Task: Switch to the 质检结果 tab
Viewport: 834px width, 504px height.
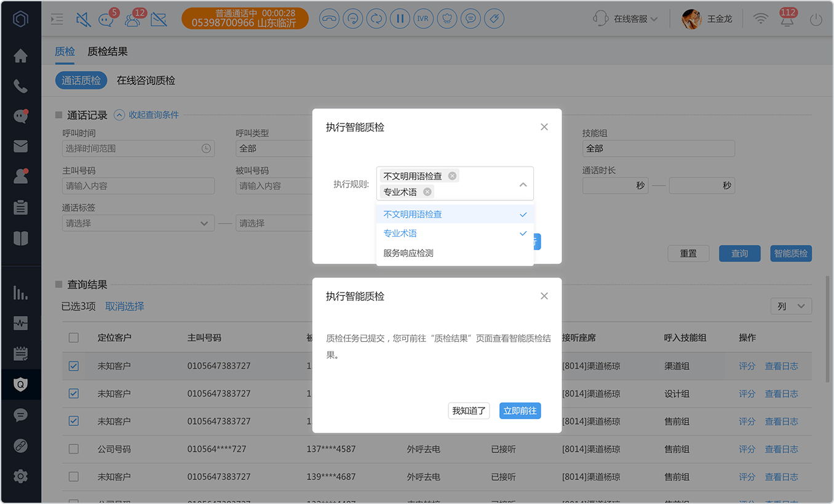Action: pyautogui.click(x=108, y=52)
